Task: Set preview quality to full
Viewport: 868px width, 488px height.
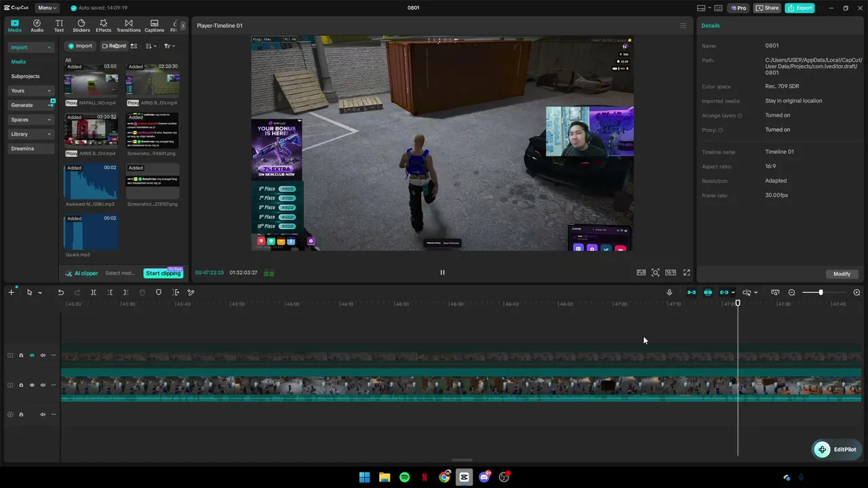Action: [x=641, y=272]
